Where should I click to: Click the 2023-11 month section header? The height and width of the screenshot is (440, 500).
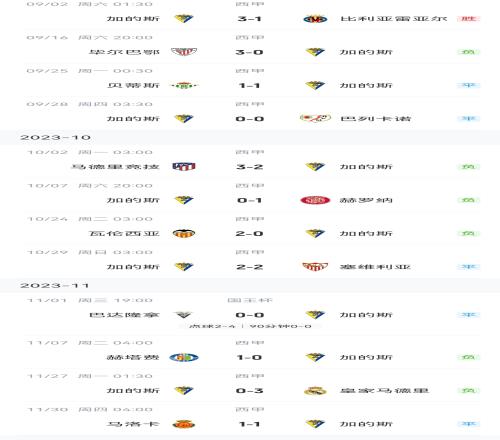point(54,286)
